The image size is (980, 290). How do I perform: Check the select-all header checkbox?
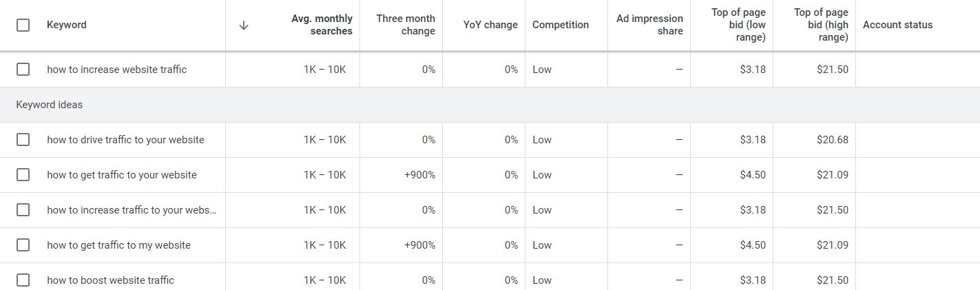23,25
